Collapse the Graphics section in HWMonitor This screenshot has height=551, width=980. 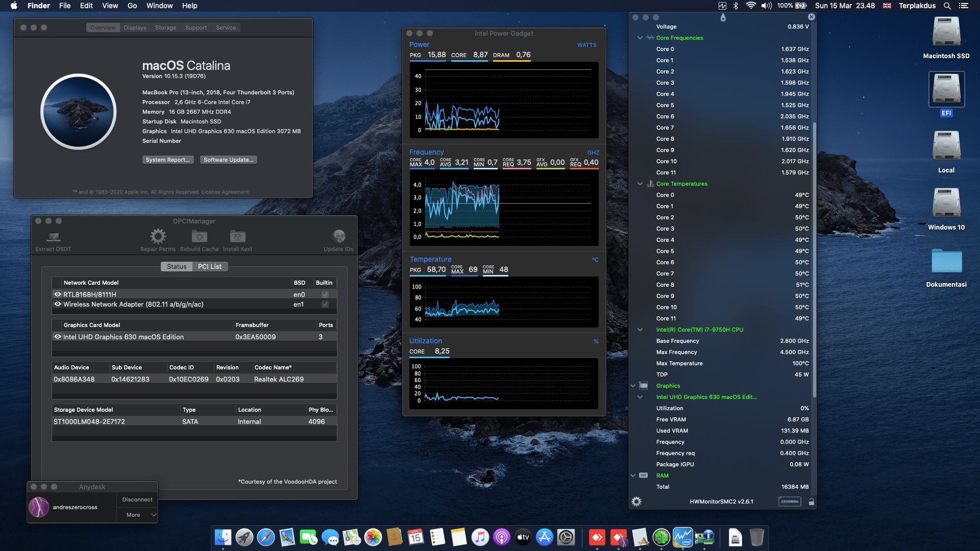[x=633, y=386]
